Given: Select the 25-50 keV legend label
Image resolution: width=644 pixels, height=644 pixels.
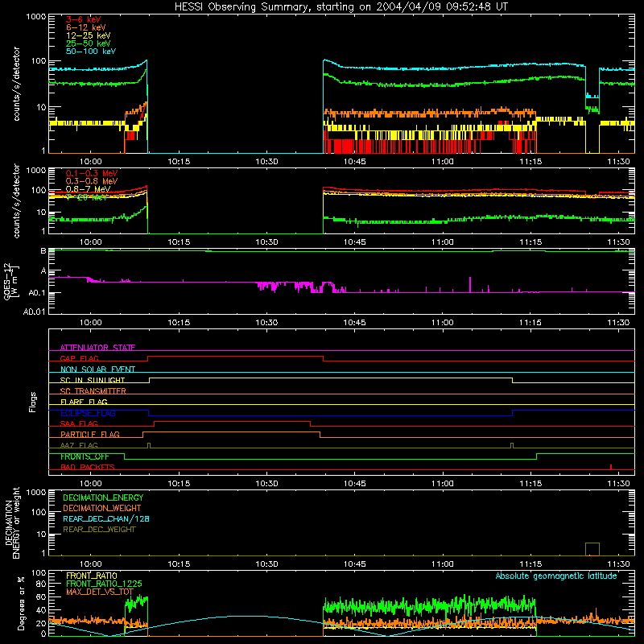Looking at the screenshot, I should click(89, 43).
